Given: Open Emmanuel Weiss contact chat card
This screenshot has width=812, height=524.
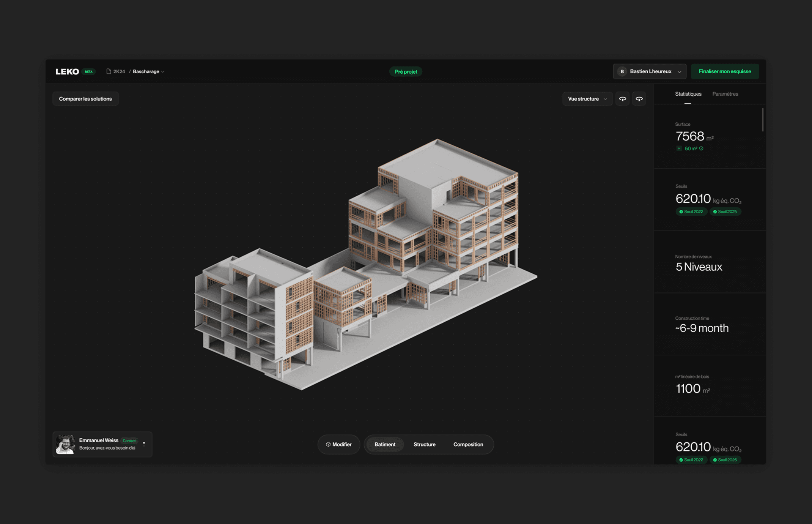Looking at the screenshot, I should pos(102,444).
